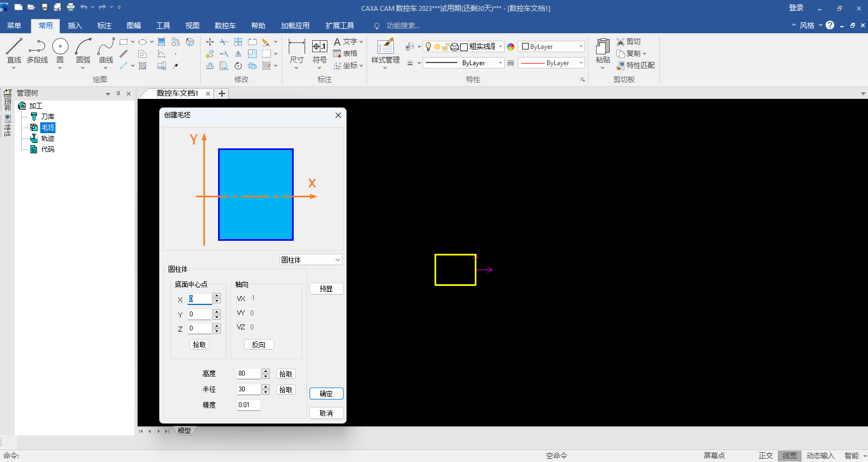Click the 剪切 cut scissors icon
This screenshot has height=462, width=868.
[621, 42]
